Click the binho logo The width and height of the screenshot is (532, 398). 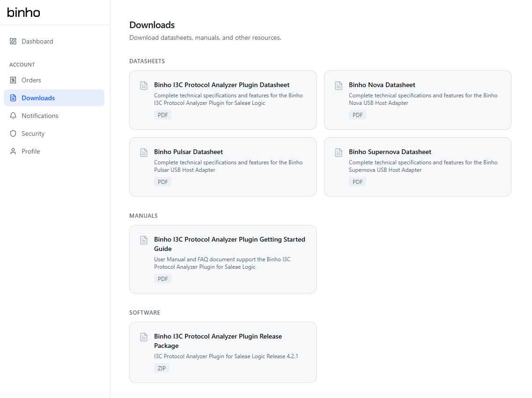click(23, 13)
